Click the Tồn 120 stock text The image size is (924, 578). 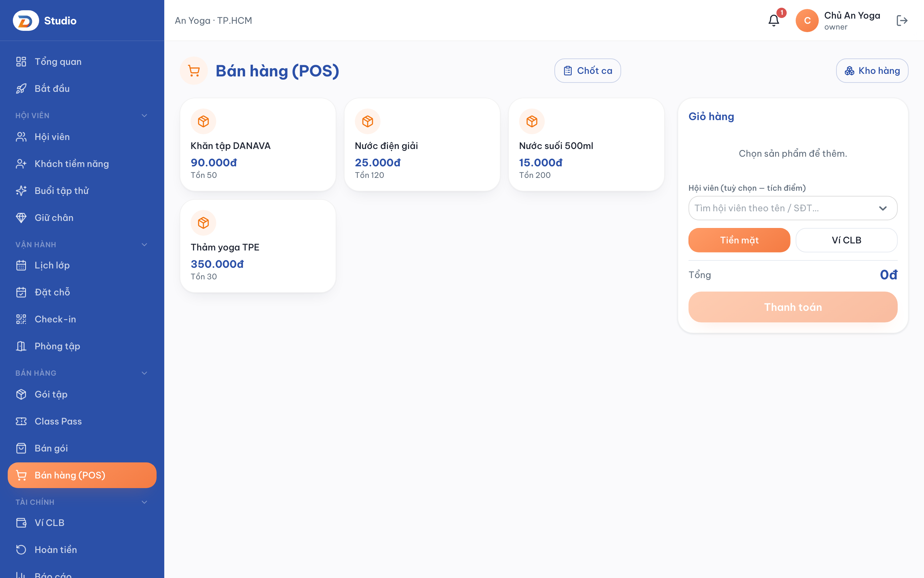point(369,175)
